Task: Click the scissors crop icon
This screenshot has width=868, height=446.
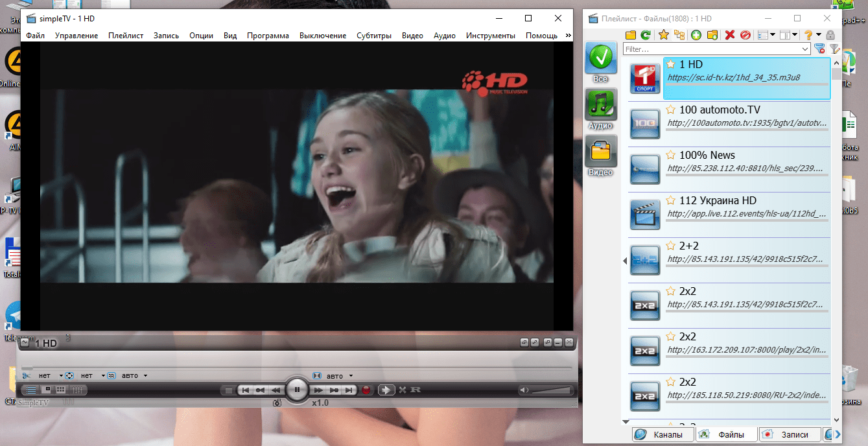Action: click(27, 375)
